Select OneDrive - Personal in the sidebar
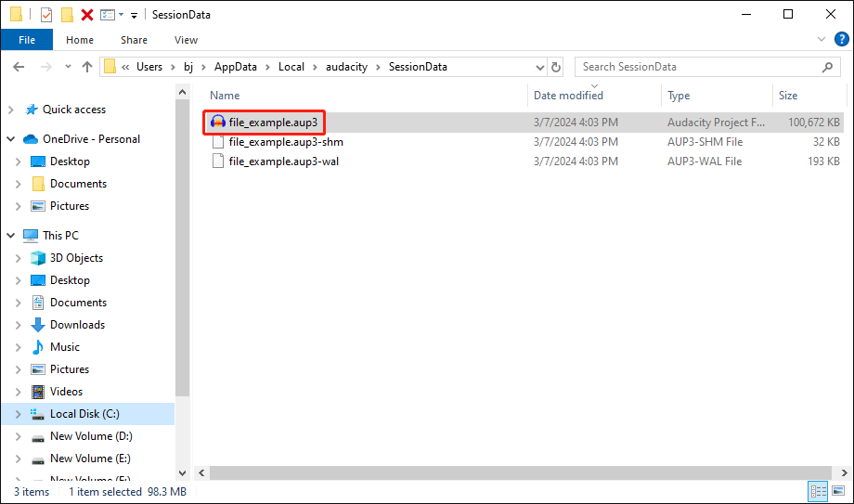 [x=92, y=139]
